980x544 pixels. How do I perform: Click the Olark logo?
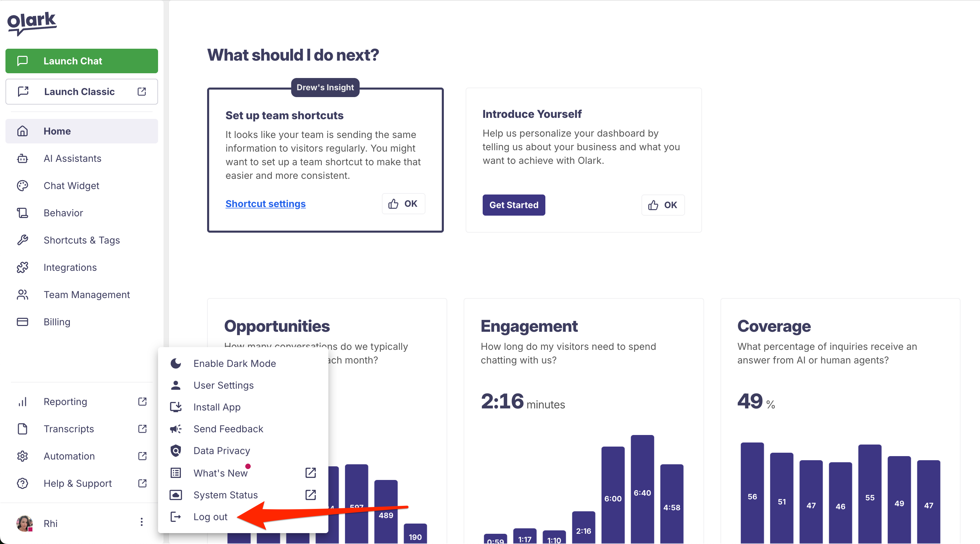(x=32, y=23)
